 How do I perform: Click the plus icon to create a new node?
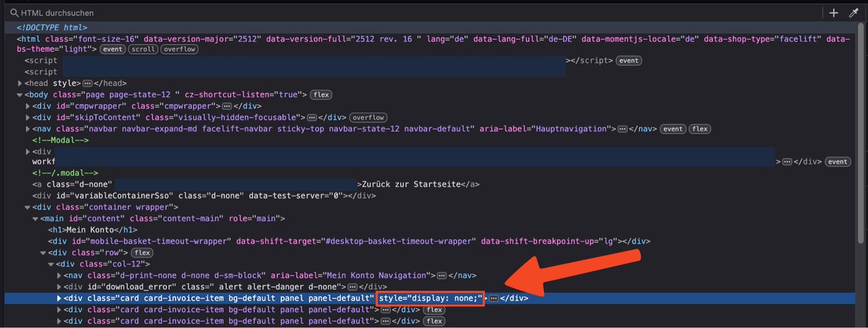(x=833, y=13)
